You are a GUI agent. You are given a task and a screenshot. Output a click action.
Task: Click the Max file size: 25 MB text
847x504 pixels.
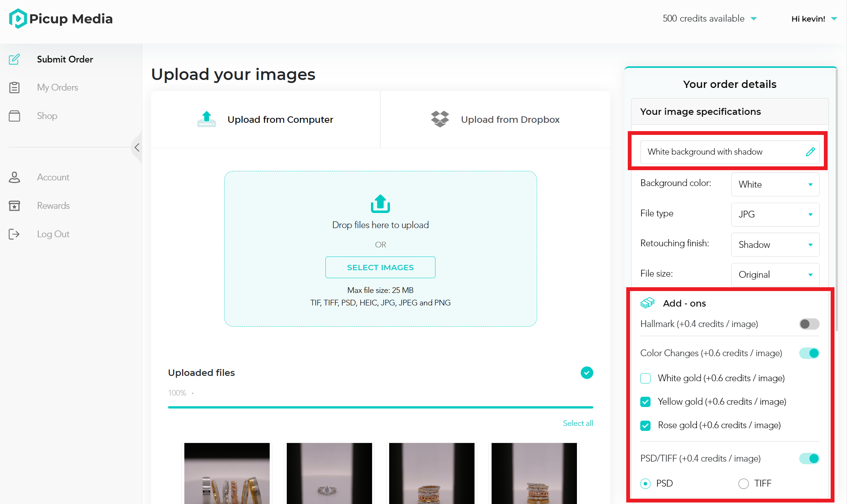(380, 290)
